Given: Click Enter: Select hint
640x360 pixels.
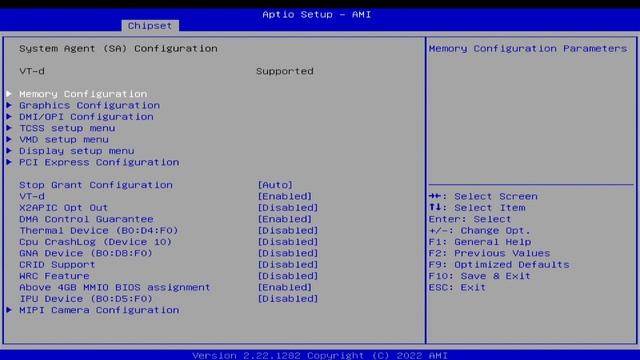Looking at the screenshot, I should tap(470, 219).
